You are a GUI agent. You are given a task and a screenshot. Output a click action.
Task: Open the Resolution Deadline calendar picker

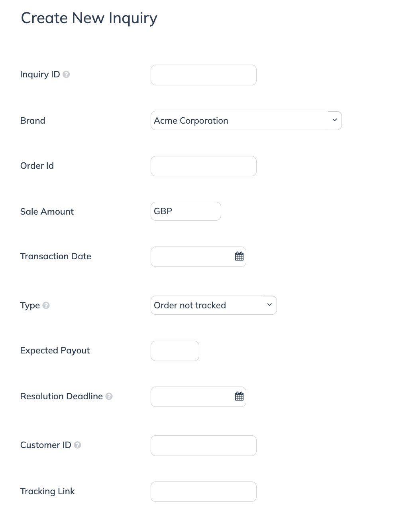tap(239, 397)
